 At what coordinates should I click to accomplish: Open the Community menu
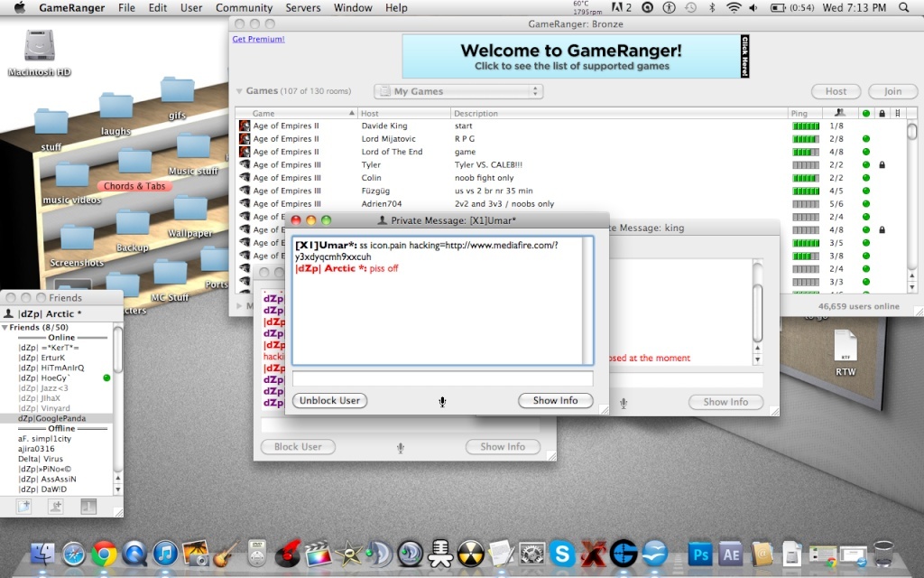(x=244, y=7)
